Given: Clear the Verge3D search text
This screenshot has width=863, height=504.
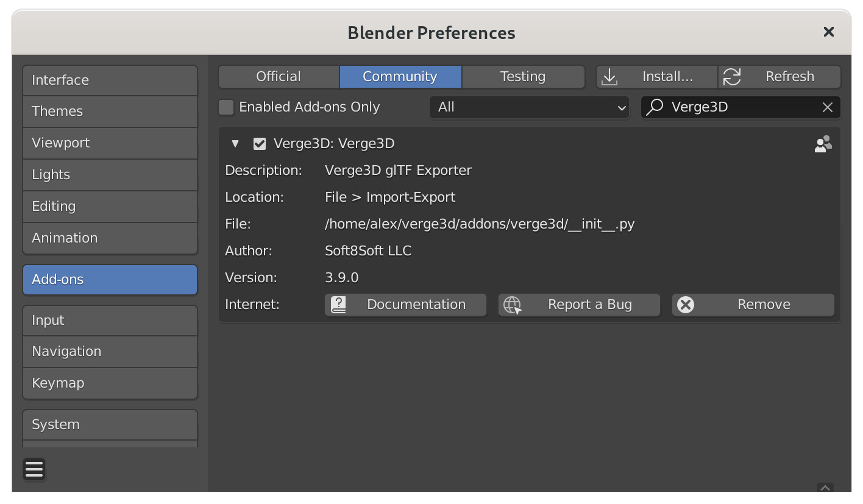Looking at the screenshot, I should point(827,107).
